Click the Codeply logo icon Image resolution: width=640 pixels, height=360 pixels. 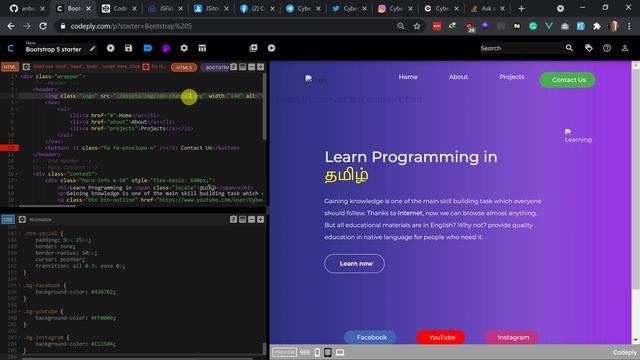[x=11, y=48]
